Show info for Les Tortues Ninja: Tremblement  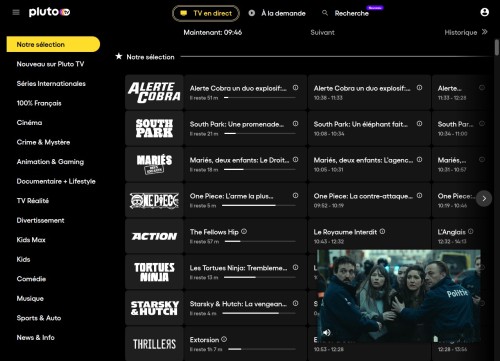coord(295,267)
